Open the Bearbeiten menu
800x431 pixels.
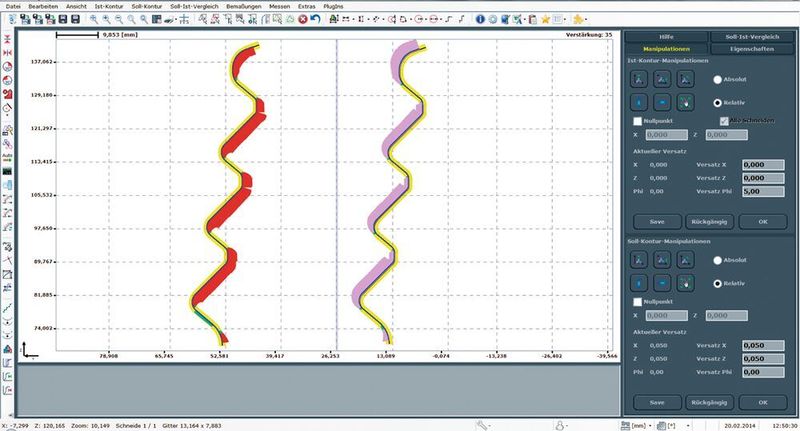43,7
